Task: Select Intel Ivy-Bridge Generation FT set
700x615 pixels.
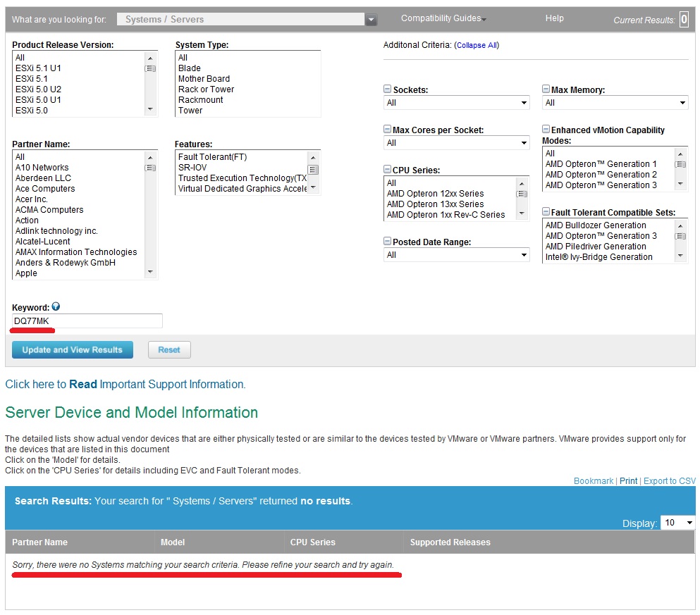Action: coord(598,257)
